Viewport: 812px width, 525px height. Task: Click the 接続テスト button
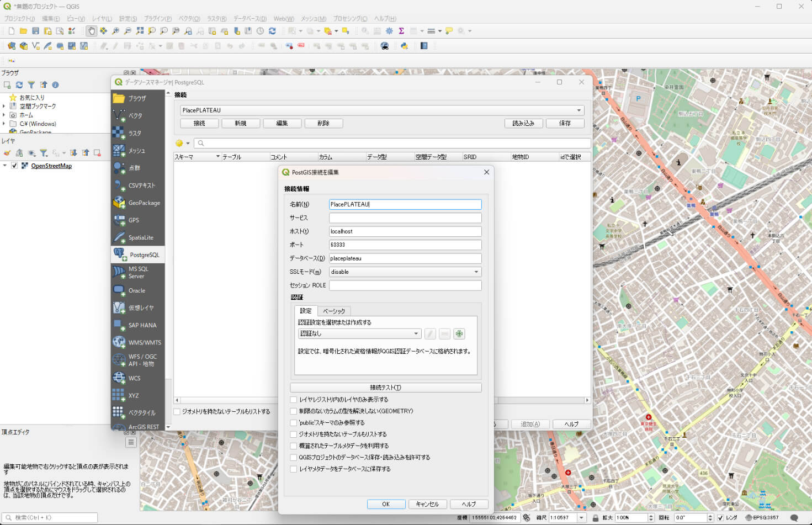[x=386, y=388]
